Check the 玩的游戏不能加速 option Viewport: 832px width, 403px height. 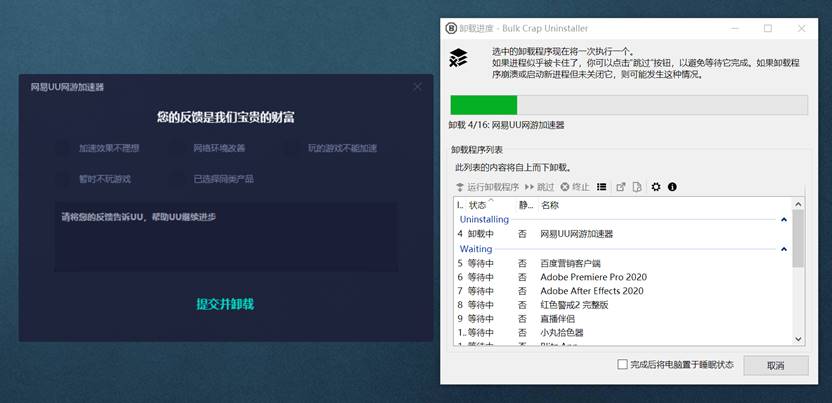[x=291, y=148]
